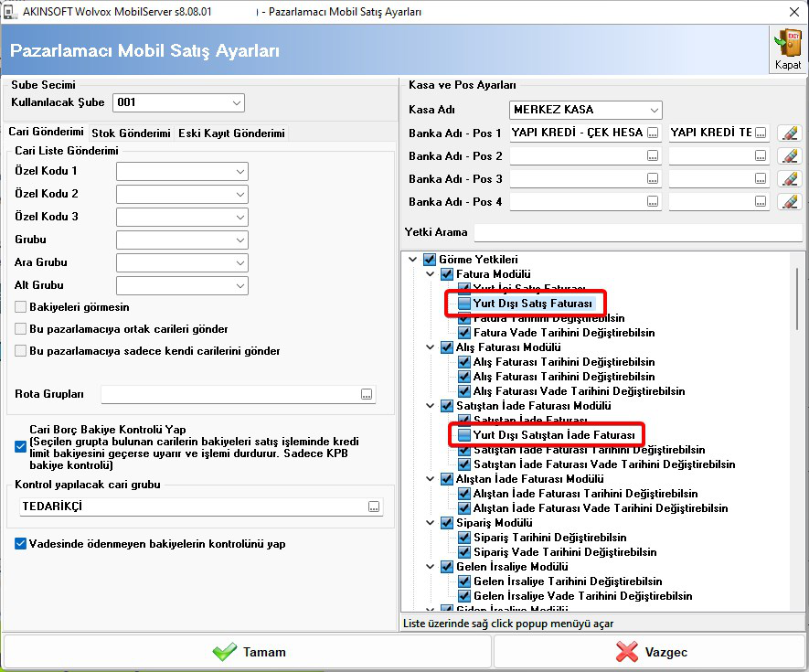Viewport: 809px width, 672px height.
Task: Enable sadece kendi carilerini gönder checkbox
Action: coord(21,351)
